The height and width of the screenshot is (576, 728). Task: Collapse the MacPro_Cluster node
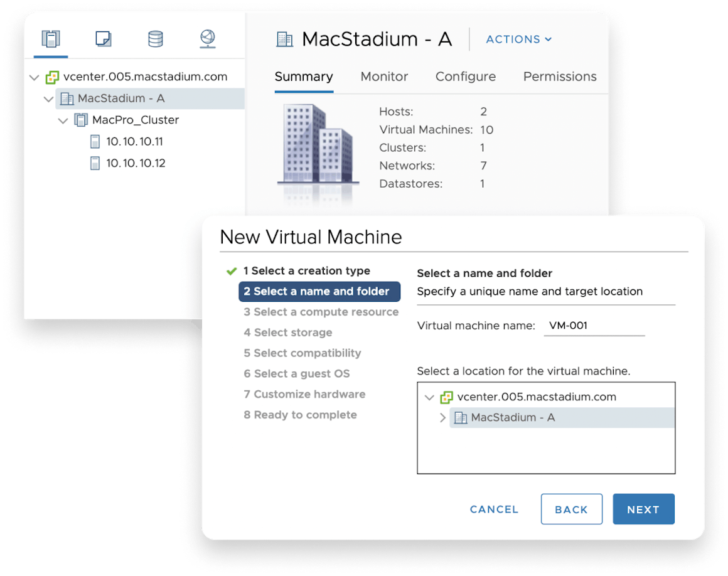click(x=63, y=120)
